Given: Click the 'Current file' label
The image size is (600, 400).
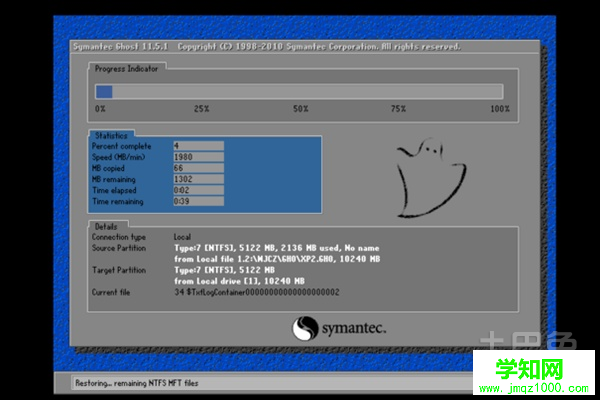Looking at the screenshot, I should pos(111,292).
